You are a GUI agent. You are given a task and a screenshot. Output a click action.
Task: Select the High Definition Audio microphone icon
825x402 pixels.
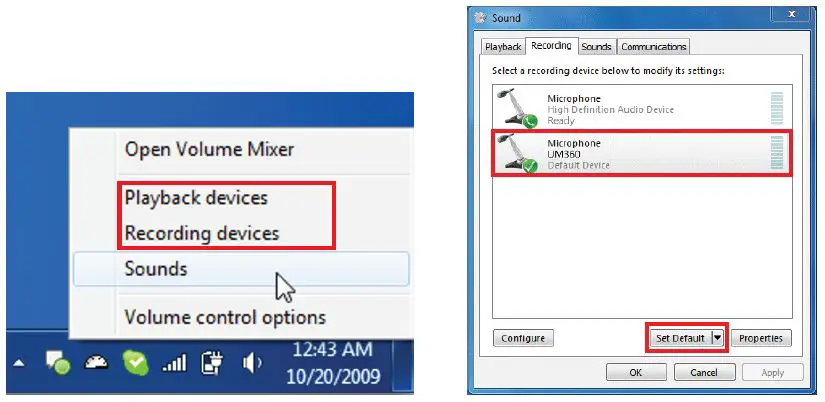click(x=516, y=108)
